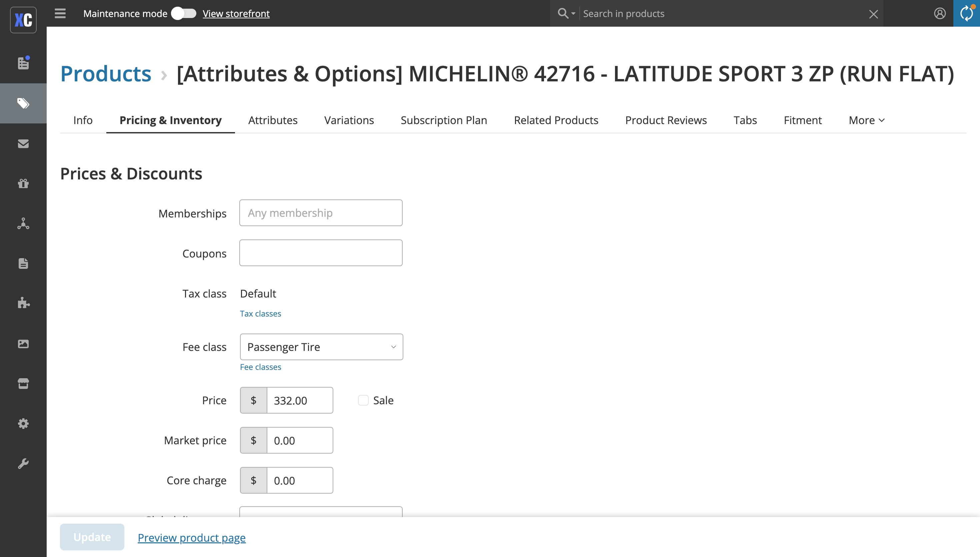Open the gear settings sidebar icon
The width and height of the screenshot is (980, 557).
(x=23, y=424)
